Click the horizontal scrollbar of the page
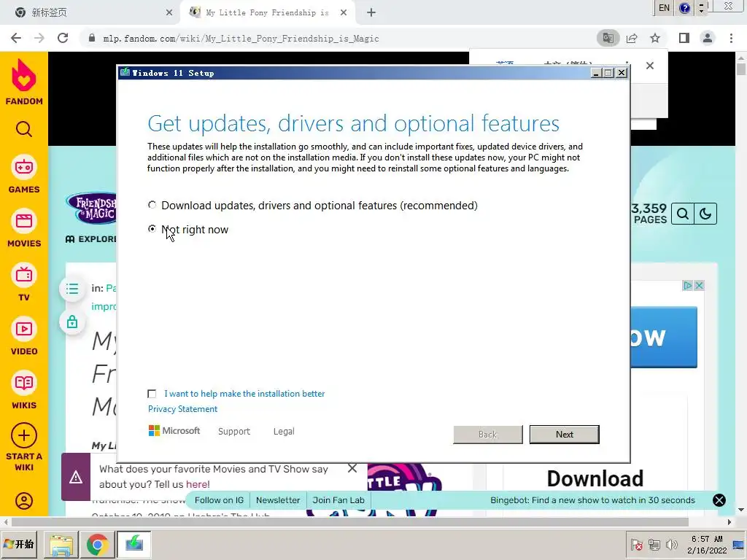747x560 pixels. point(350,522)
